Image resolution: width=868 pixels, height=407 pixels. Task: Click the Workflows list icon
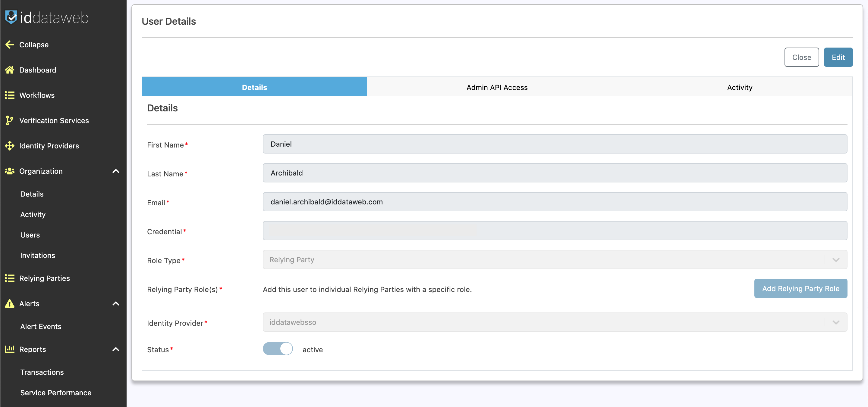(x=10, y=95)
